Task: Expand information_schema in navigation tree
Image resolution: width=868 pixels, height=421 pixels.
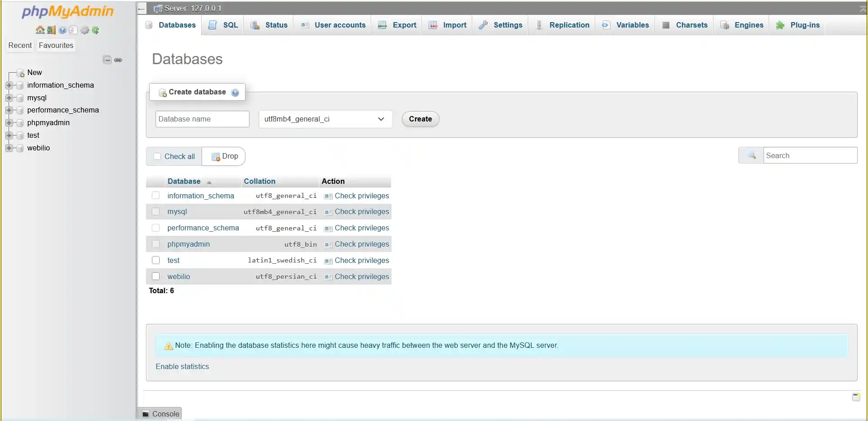Action: [x=9, y=85]
